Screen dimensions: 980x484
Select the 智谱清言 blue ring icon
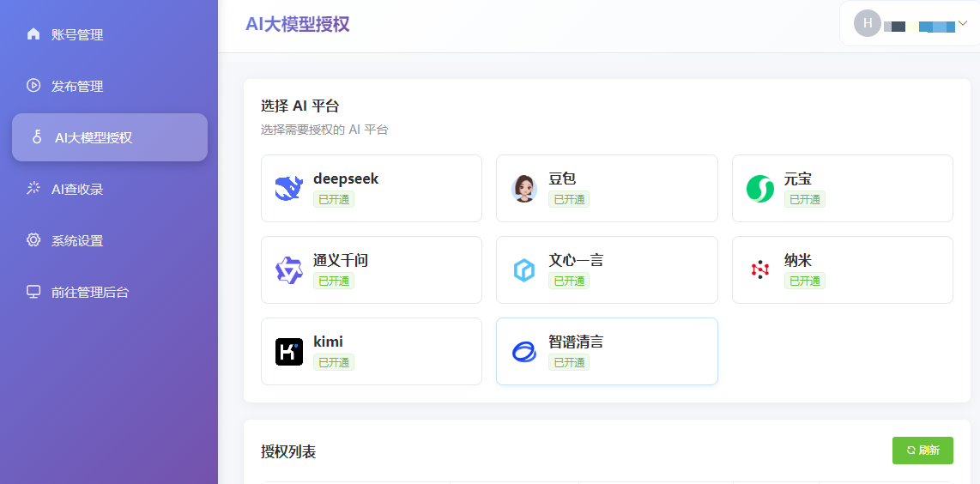click(524, 351)
